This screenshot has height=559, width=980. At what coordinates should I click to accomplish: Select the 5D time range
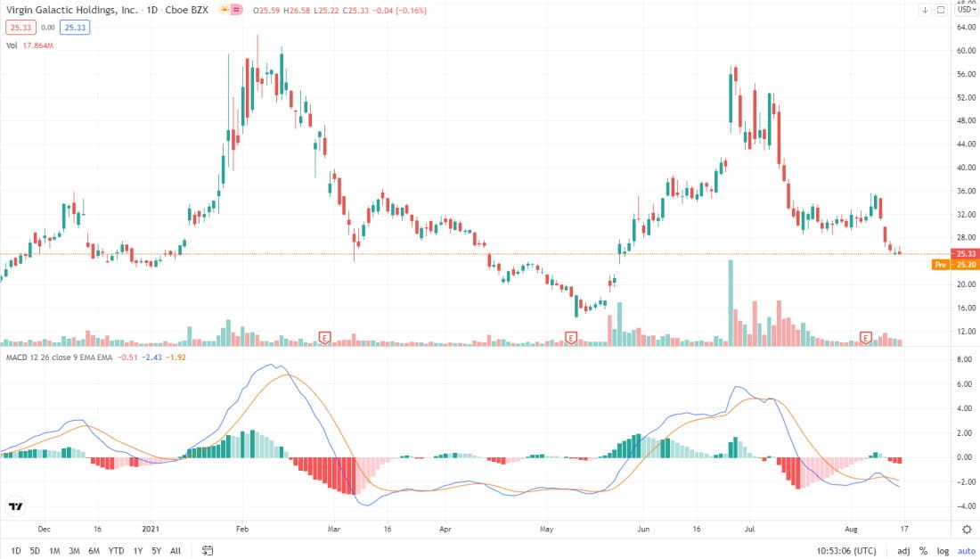tap(35, 551)
